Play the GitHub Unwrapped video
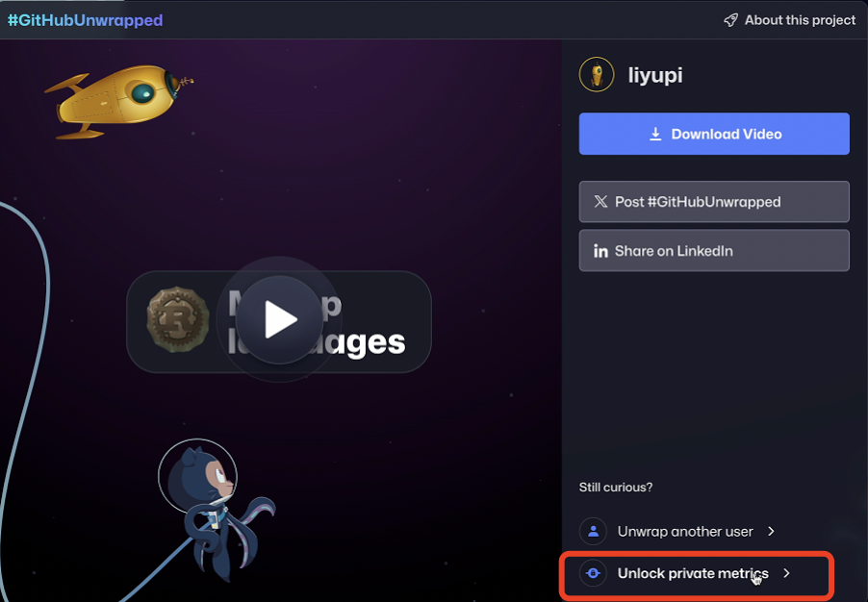 (279, 319)
